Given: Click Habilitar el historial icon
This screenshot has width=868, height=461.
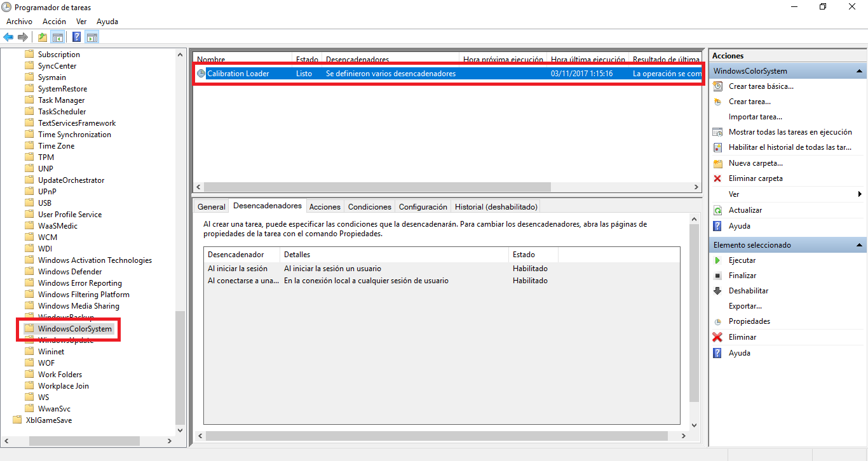Looking at the screenshot, I should [717, 147].
